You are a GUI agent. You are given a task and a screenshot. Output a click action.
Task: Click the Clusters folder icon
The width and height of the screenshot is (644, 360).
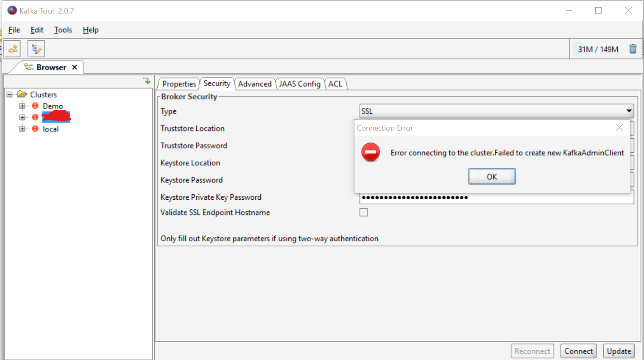pyautogui.click(x=22, y=95)
